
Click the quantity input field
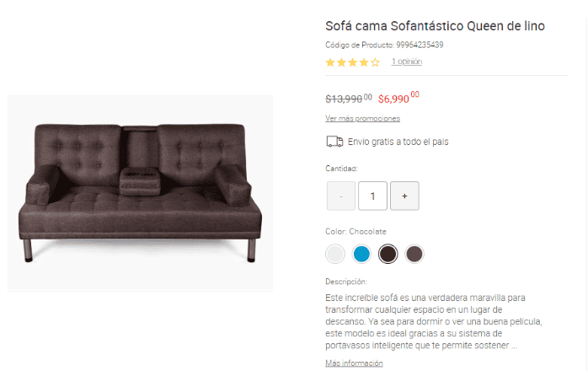pos(372,196)
